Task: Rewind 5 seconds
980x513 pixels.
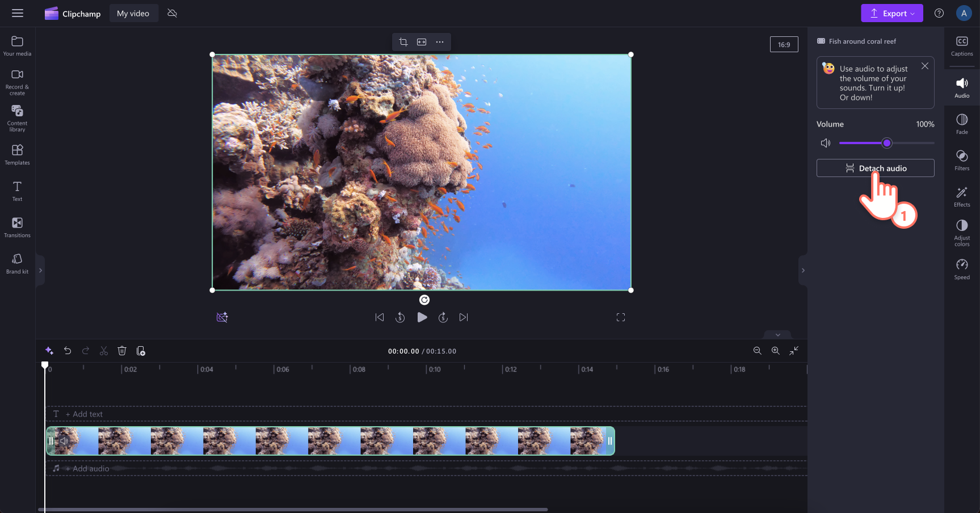Action: click(x=400, y=317)
